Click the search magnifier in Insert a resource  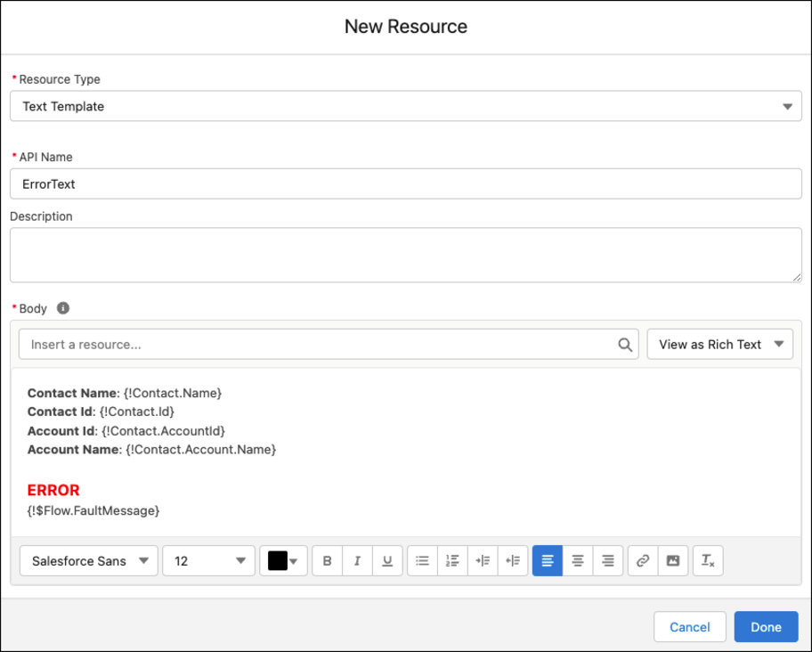click(x=623, y=344)
